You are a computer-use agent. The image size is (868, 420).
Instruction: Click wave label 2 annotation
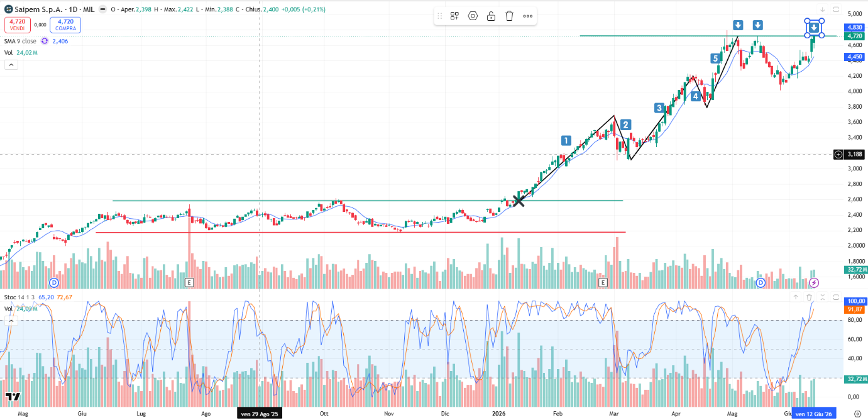pyautogui.click(x=625, y=124)
